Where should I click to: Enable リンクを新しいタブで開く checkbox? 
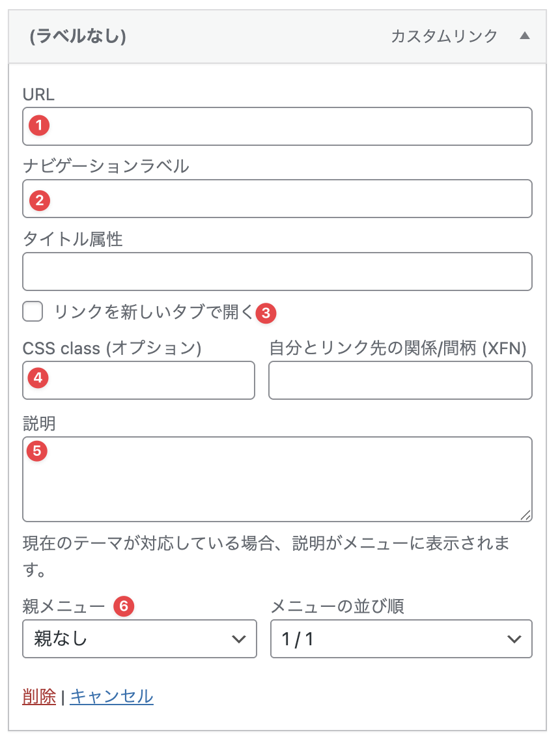33,312
